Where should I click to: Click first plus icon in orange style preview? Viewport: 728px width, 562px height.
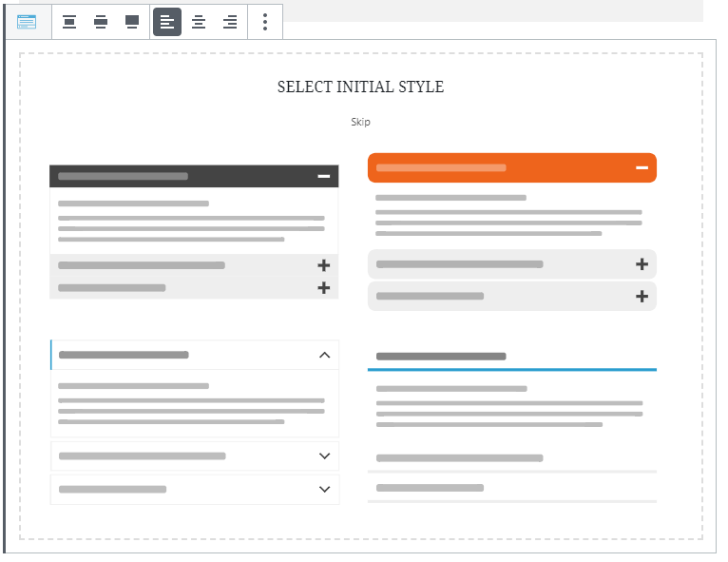642,264
